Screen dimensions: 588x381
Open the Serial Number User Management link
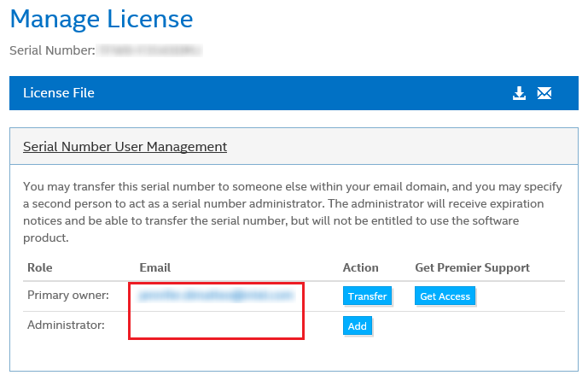click(125, 146)
